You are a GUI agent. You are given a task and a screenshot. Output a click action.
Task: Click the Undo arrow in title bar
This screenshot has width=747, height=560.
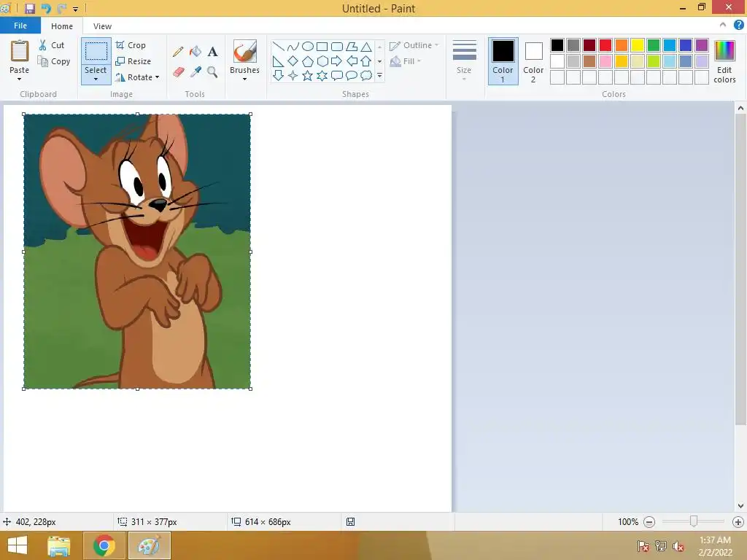pyautogui.click(x=46, y=9)
